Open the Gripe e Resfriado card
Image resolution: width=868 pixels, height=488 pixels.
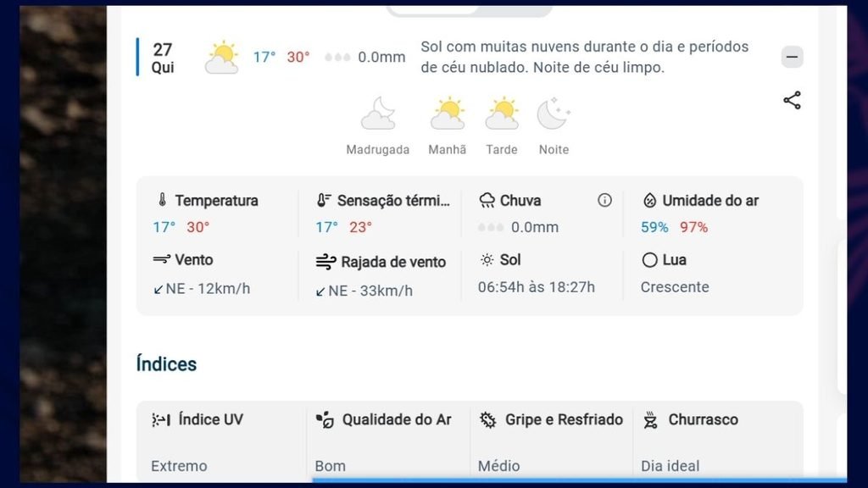551,441
